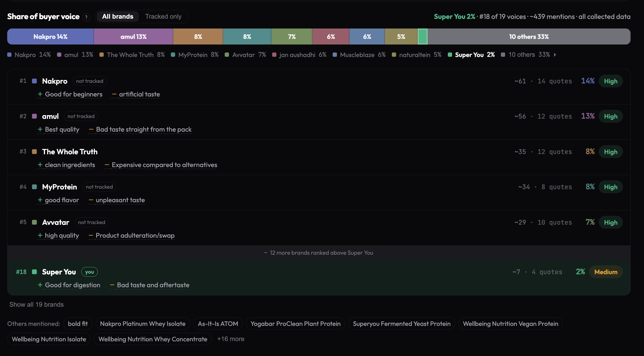Screen dimensions: 644x356
Task: Click Good for digestion positive tag
Action: tap(69, 285)
